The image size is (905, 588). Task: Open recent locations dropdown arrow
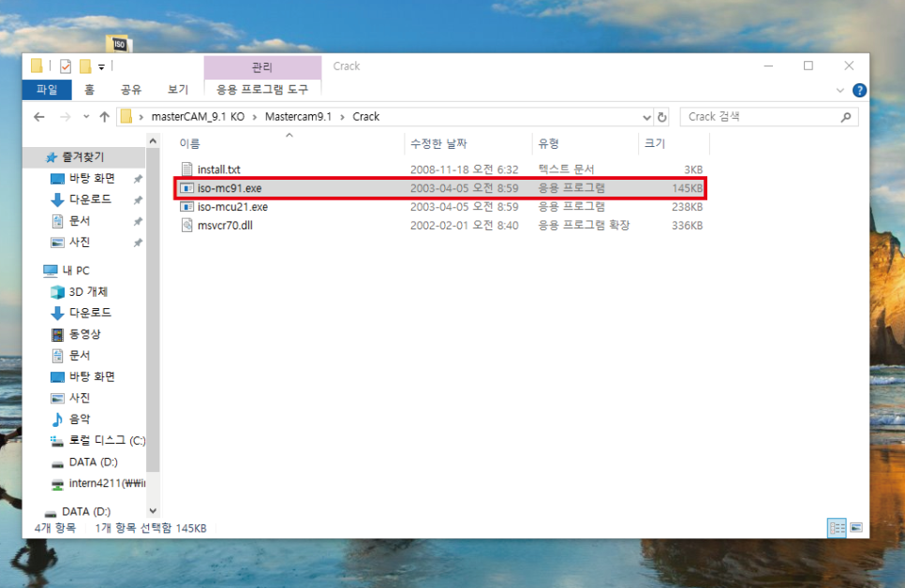point(86,116)
